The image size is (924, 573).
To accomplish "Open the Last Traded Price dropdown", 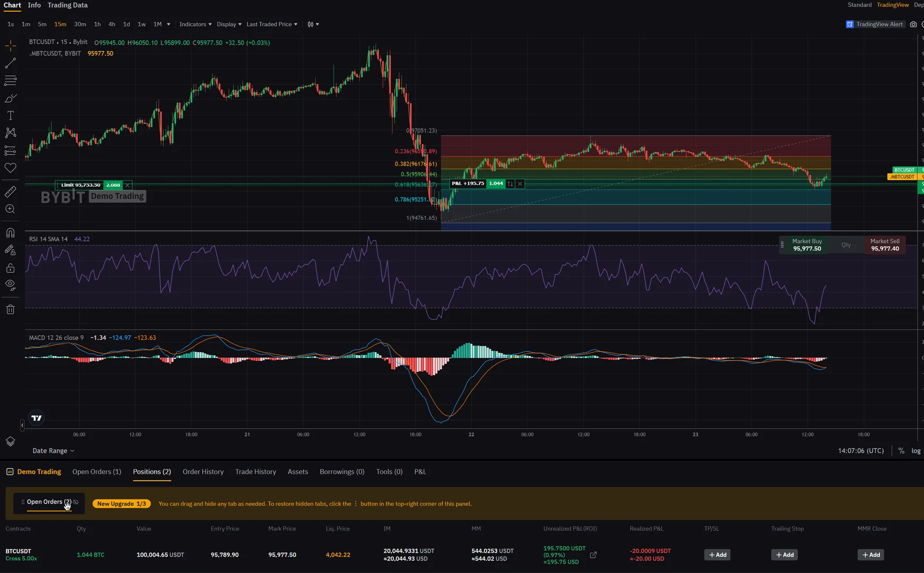I will coord(272,24).
